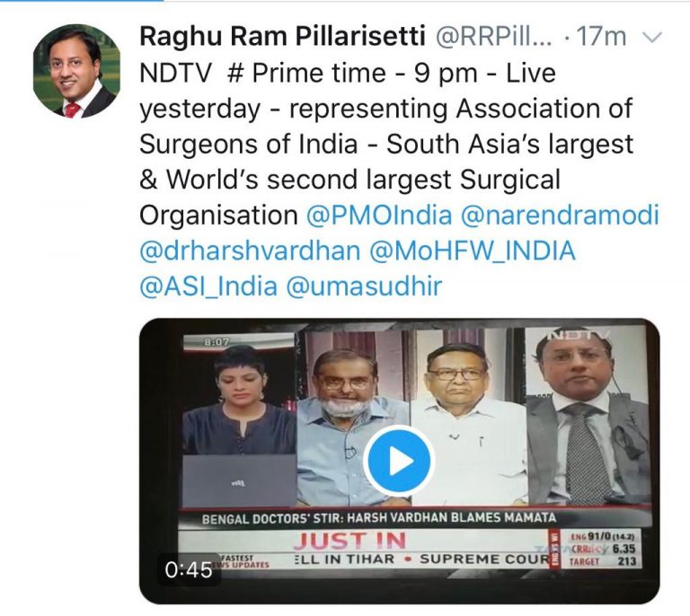Click the Bengal Doctors' Stir headline banner
Screen dimensions: 690x616
tap(379, 518)
